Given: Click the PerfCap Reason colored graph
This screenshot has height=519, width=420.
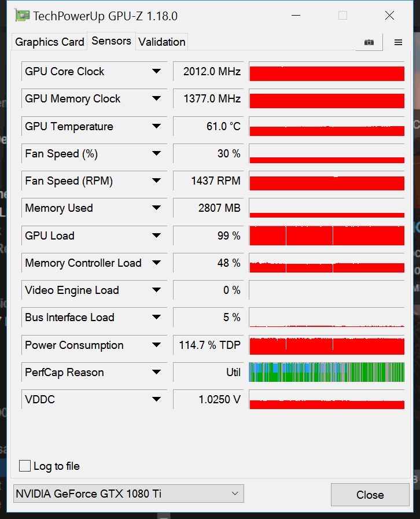Looking at the screenshot, I should pos(326,372).
